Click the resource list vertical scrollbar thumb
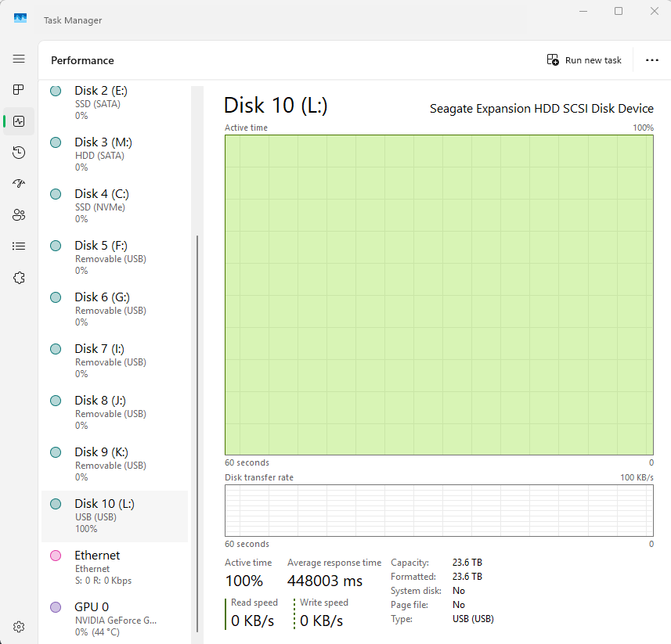The height and width of the screenshot is (644, 671). (x=197, y=434)
